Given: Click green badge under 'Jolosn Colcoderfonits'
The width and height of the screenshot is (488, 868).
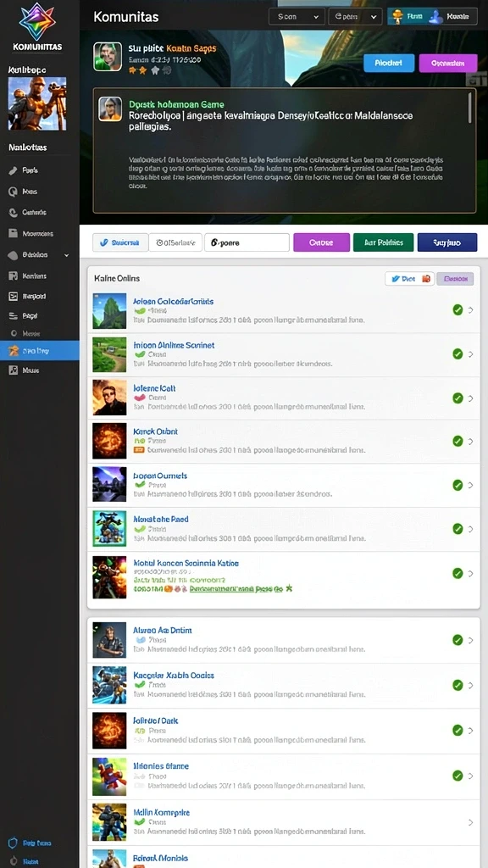Looking at the screenshot, I should [140, 311].
